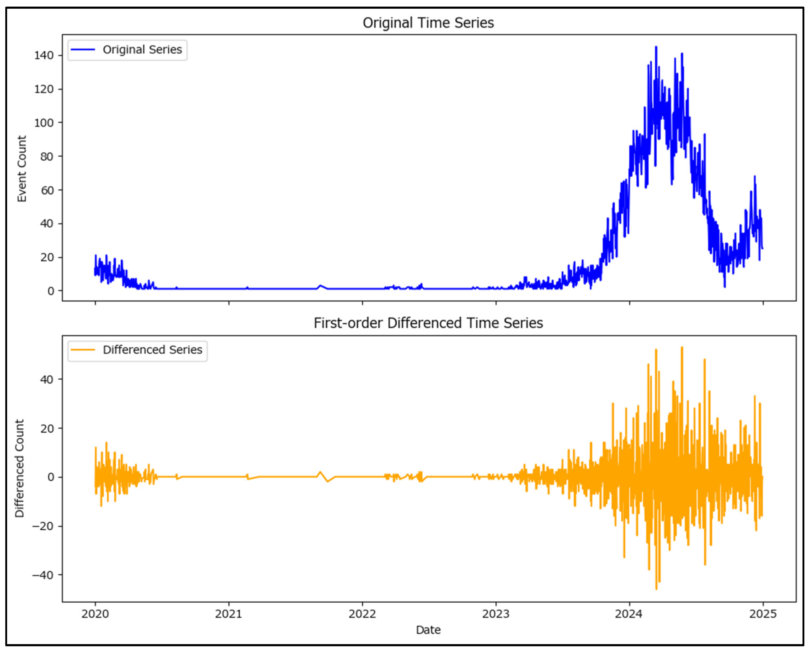
Task: Click the 100 tick on top y-axis
Action: click(x=44, y=123)
